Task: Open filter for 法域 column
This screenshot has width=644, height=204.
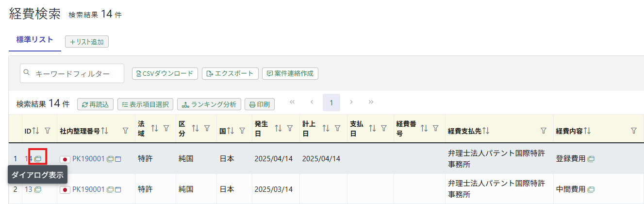Action: pos(166,128)
